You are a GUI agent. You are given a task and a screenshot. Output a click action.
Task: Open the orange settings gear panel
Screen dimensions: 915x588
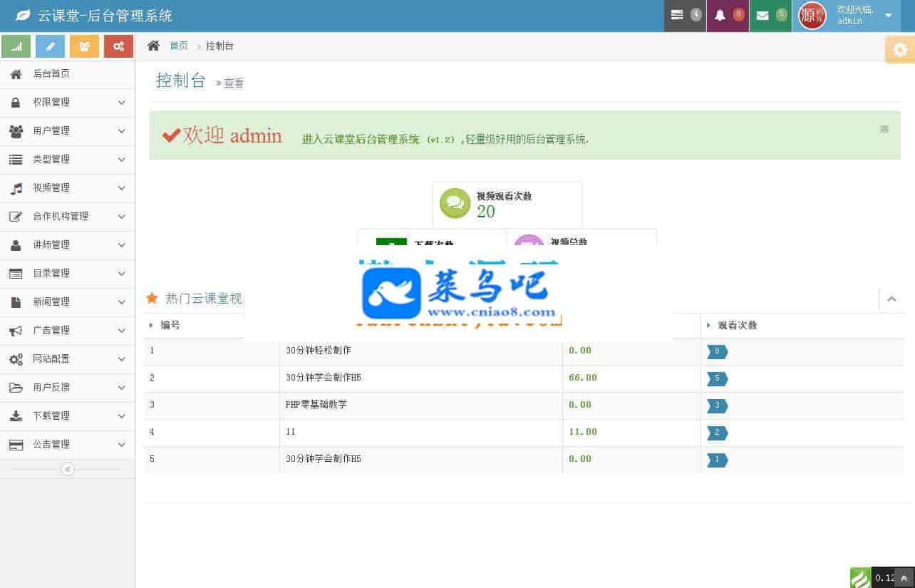click(900, 50)
